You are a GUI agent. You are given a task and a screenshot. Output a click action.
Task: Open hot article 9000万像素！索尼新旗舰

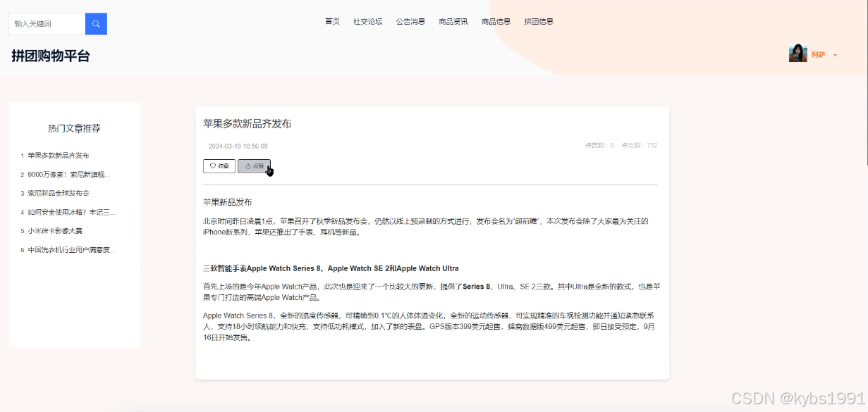click(x=69, y=175)
